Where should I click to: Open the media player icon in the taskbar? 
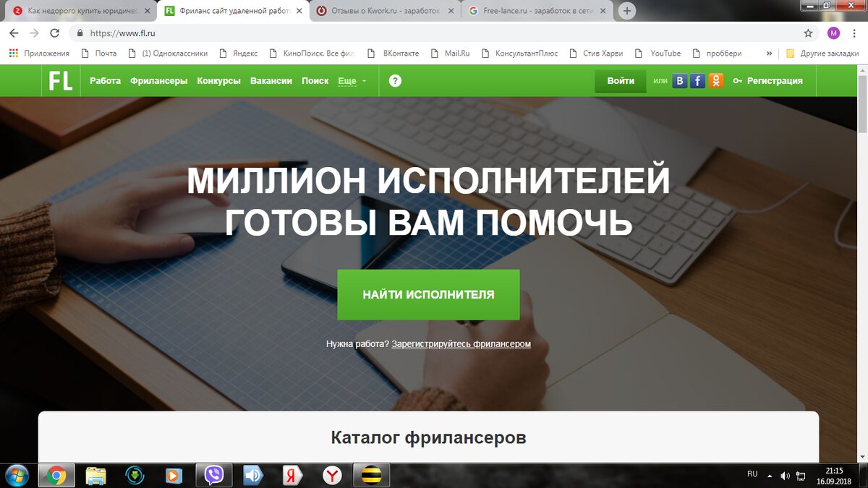point(174,475)
